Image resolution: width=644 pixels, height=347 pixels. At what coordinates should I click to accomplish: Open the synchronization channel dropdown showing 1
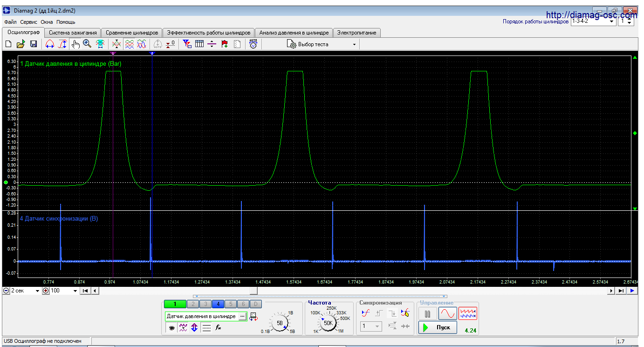(371, 326)
